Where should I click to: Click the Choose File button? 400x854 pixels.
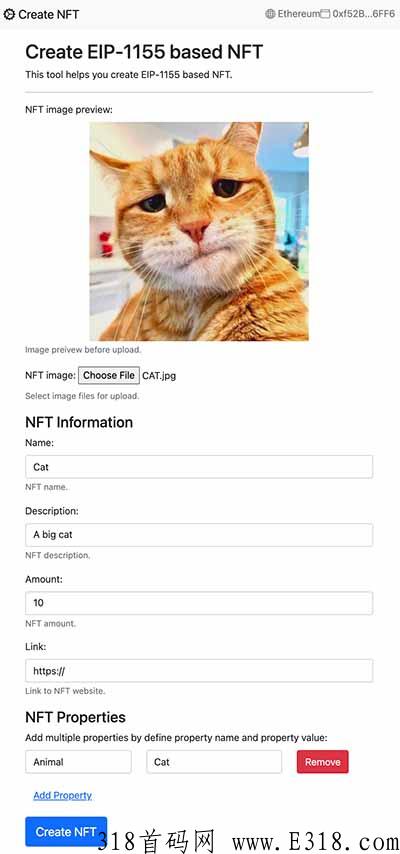point(109,375)
